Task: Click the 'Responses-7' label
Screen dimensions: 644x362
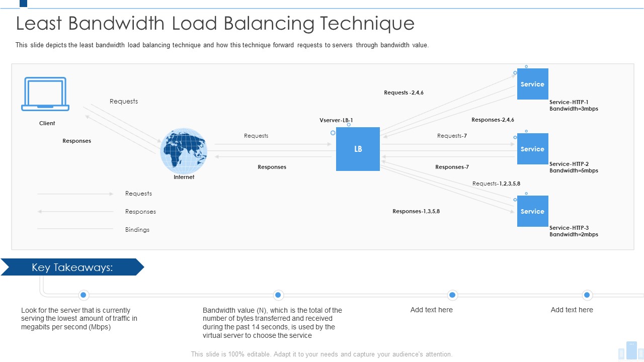Action: (x=452, y=167)
